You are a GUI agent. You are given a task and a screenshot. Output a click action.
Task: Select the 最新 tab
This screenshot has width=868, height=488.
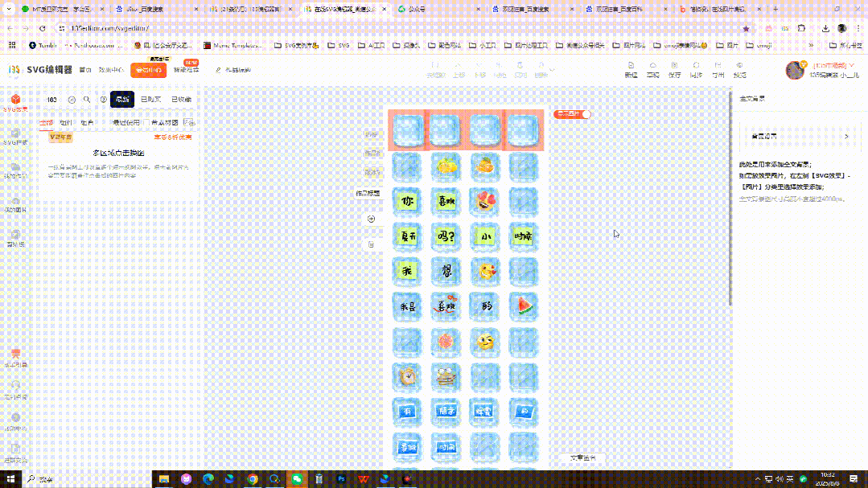click(122, 100)
